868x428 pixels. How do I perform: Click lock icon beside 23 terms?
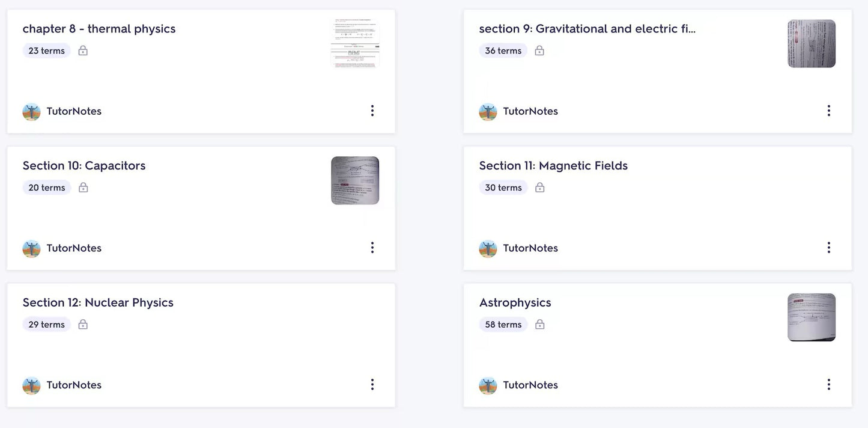point(83,50)
